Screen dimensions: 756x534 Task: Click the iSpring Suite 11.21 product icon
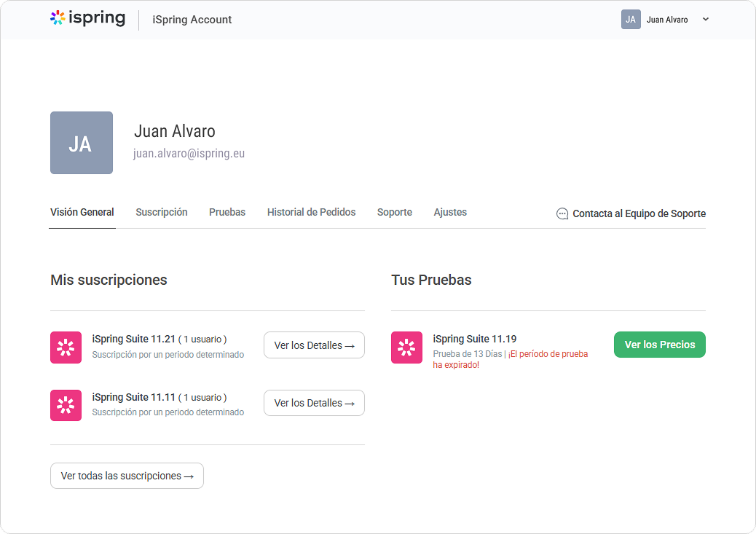point(66,348)
